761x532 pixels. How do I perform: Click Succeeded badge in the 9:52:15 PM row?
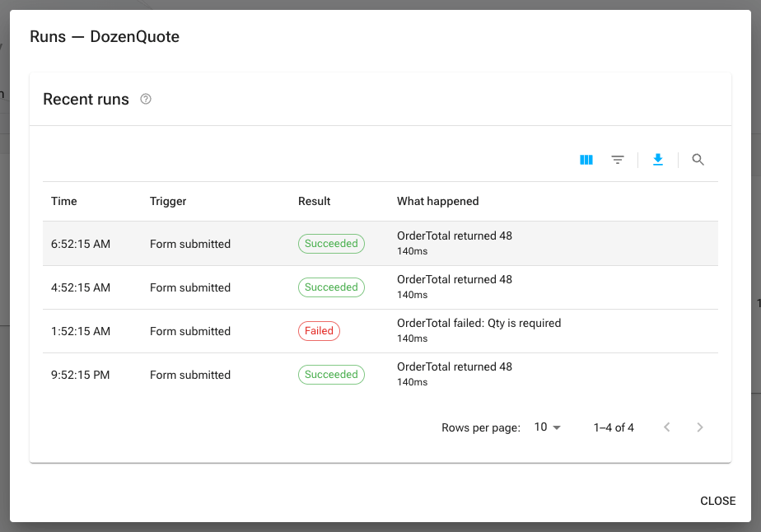(331, 375)
